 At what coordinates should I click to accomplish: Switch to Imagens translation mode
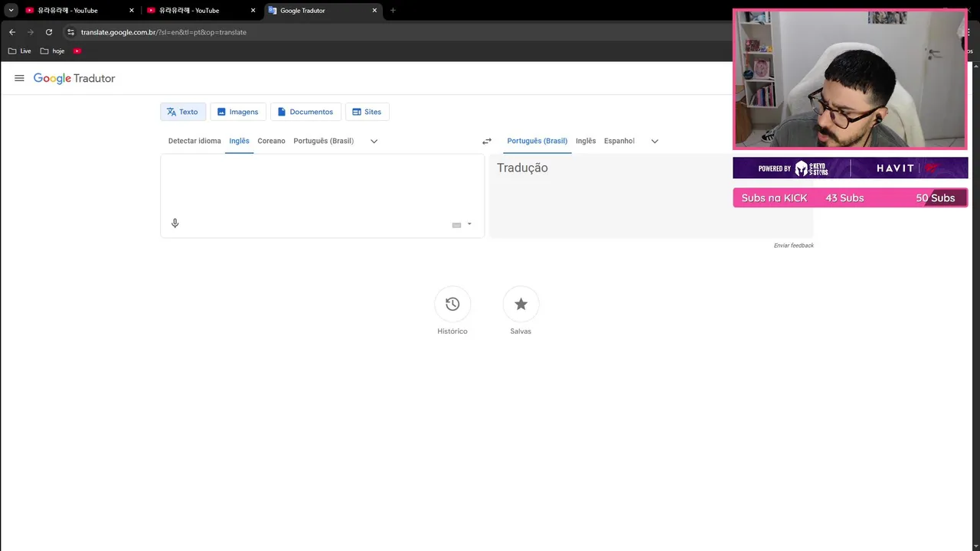coord(237,112)
